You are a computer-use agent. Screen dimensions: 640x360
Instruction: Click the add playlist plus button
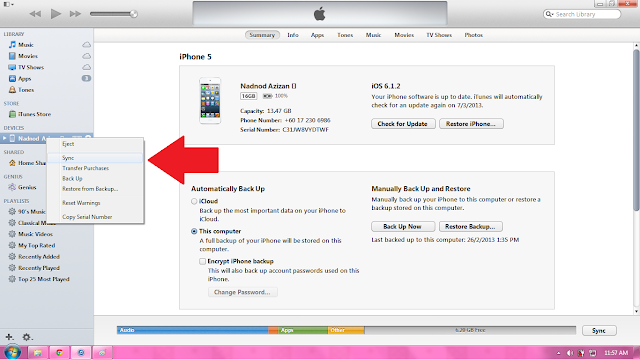pyautogui.click(x=9, y=337)
